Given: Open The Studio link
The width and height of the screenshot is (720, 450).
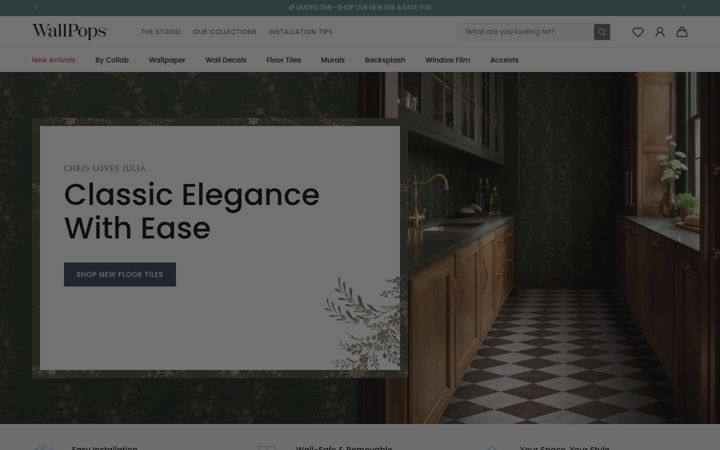Looking at the screenshot, I should (161, 32).
